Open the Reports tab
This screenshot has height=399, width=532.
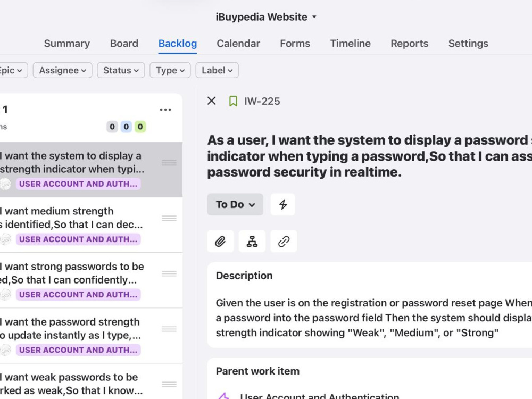[x=409, y=44]
